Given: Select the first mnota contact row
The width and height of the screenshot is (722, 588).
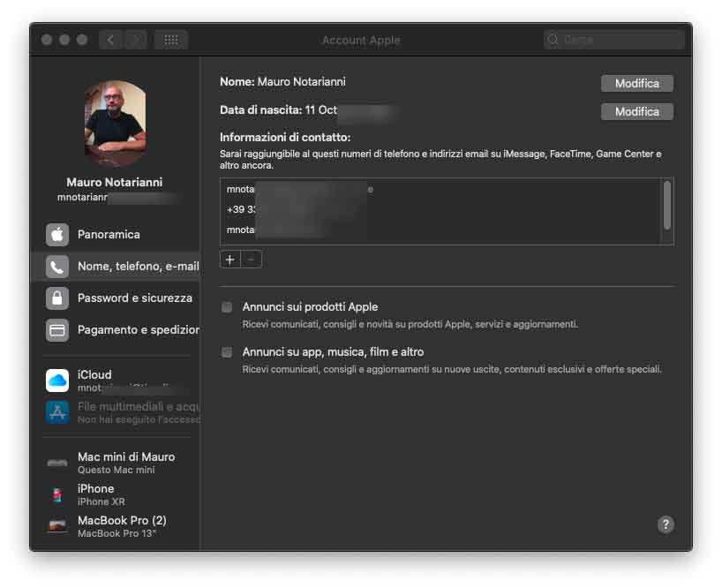Looking at the screenshot, I should pyautogui.click(x=440, y=189).
